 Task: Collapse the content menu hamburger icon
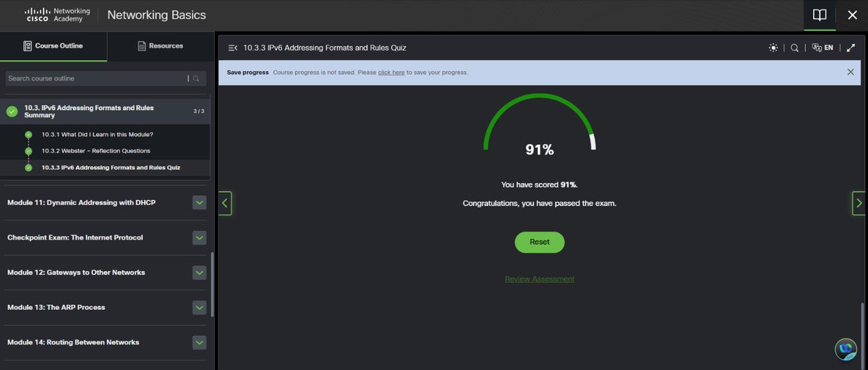233,48
